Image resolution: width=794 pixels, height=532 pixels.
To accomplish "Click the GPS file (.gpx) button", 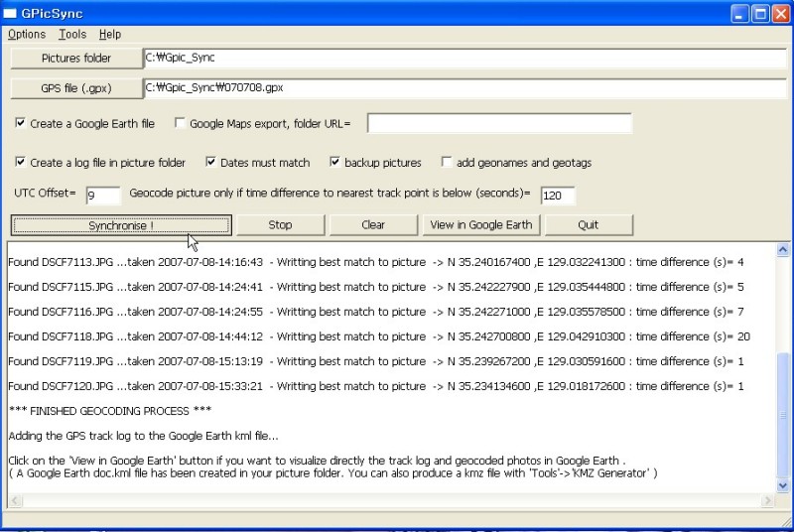I will pyautogui.click(x=76, y=88).
